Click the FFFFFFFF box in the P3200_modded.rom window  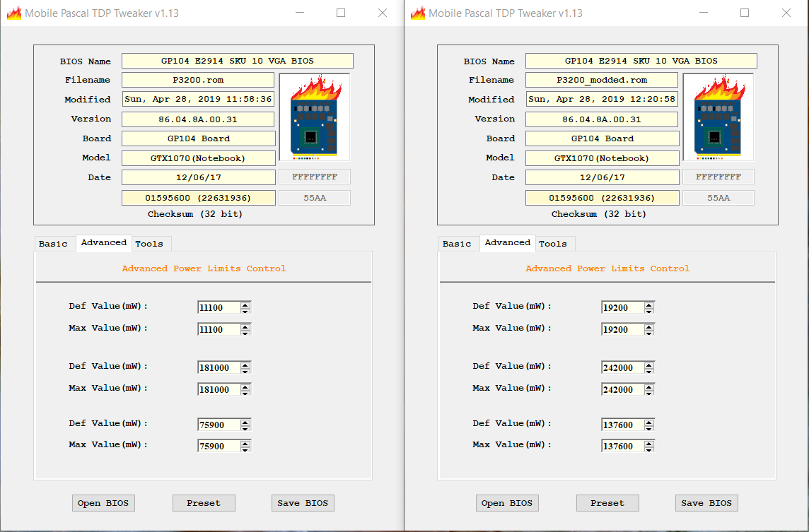pos(718,177)
